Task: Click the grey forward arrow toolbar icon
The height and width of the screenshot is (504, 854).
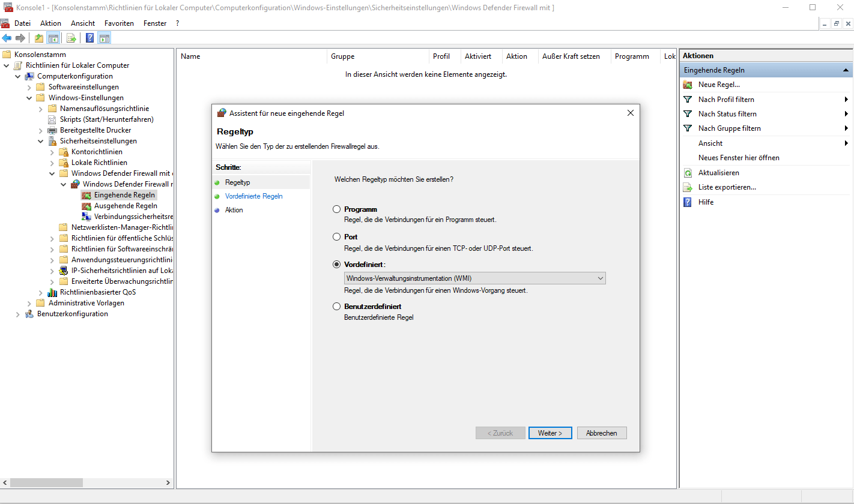Action: click(20, 38)
